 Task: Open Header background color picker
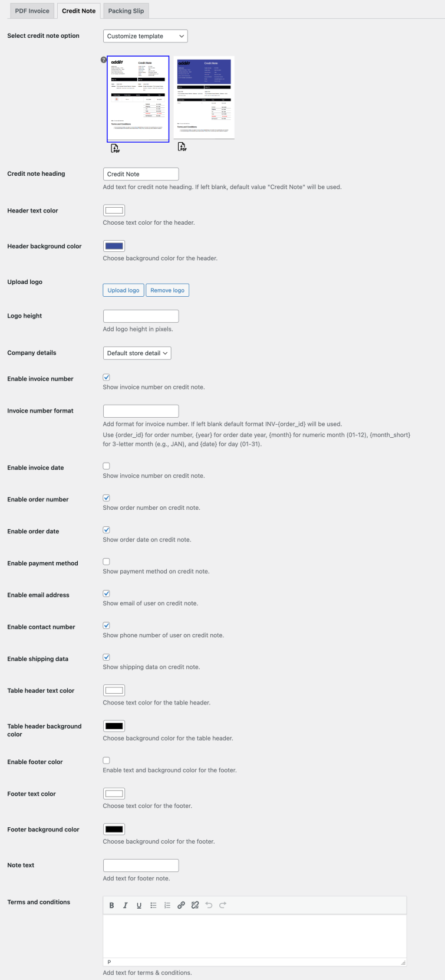pos(114,246)
